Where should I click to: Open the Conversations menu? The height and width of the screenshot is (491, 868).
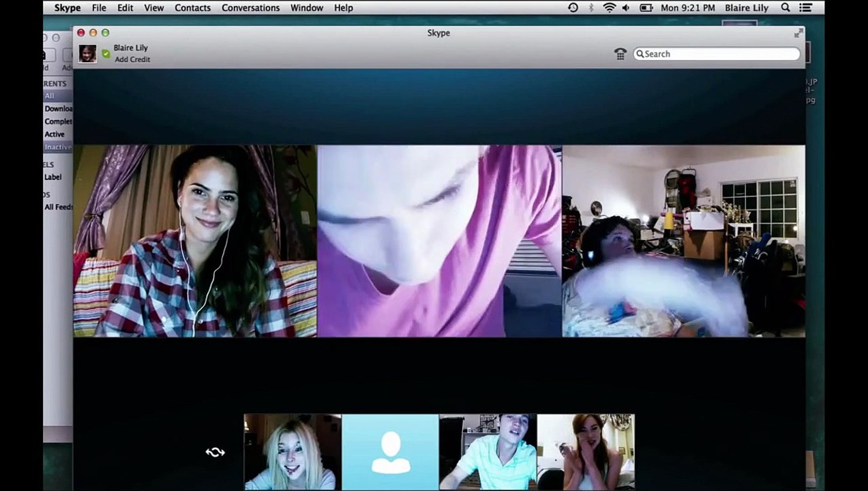[250, 8]
